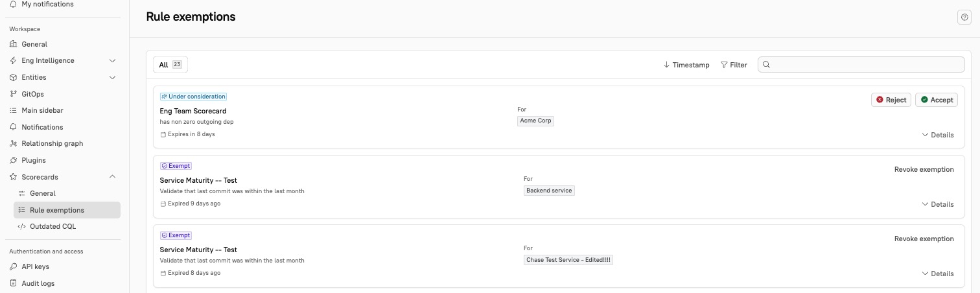This screenshot has width=980, height=293.
Task: Open Audit logs page
Action: [x=38, y=283]
